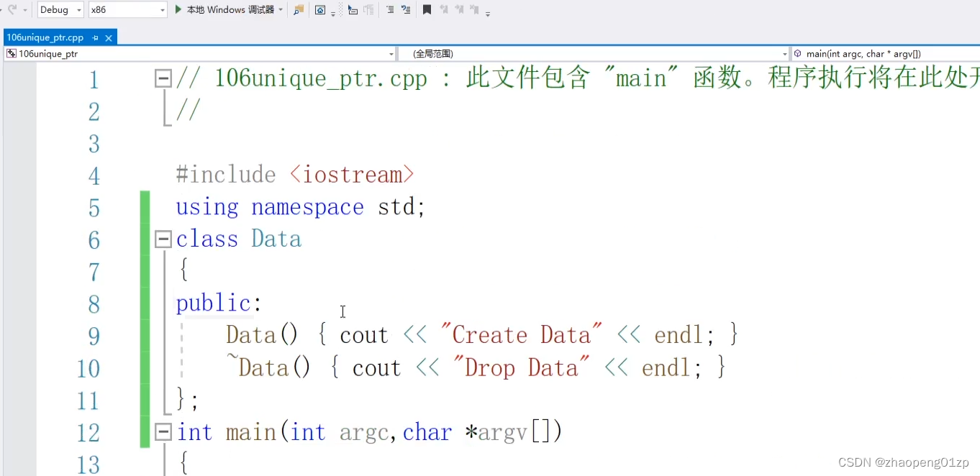Click the cursor-and-box icon next to the overflow arrow
This screenshot has height=476, width=980.
tap(353, 9)
